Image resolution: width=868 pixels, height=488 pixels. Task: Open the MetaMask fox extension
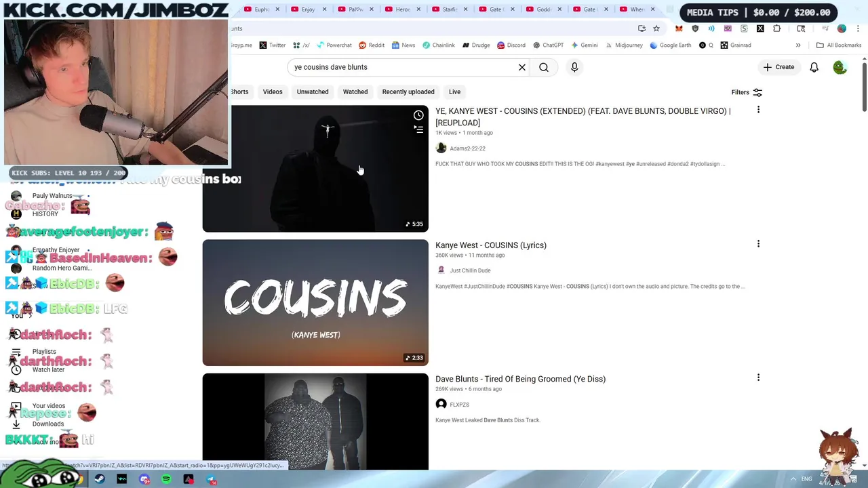coord(679,28)
